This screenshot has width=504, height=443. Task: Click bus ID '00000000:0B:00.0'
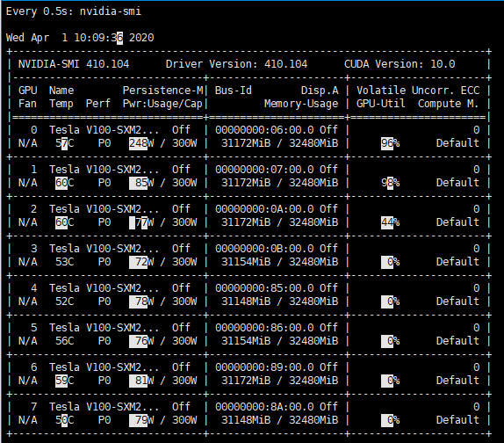coord(264,249)
